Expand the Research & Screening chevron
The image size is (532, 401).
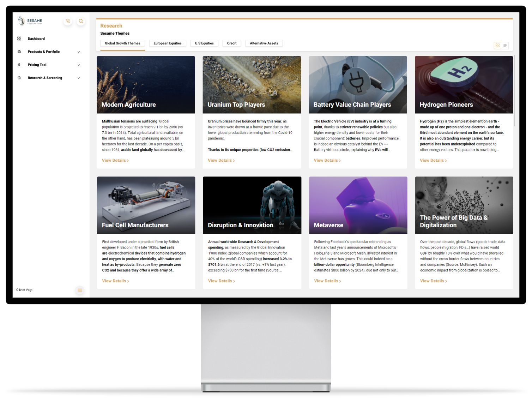(79, 78)
